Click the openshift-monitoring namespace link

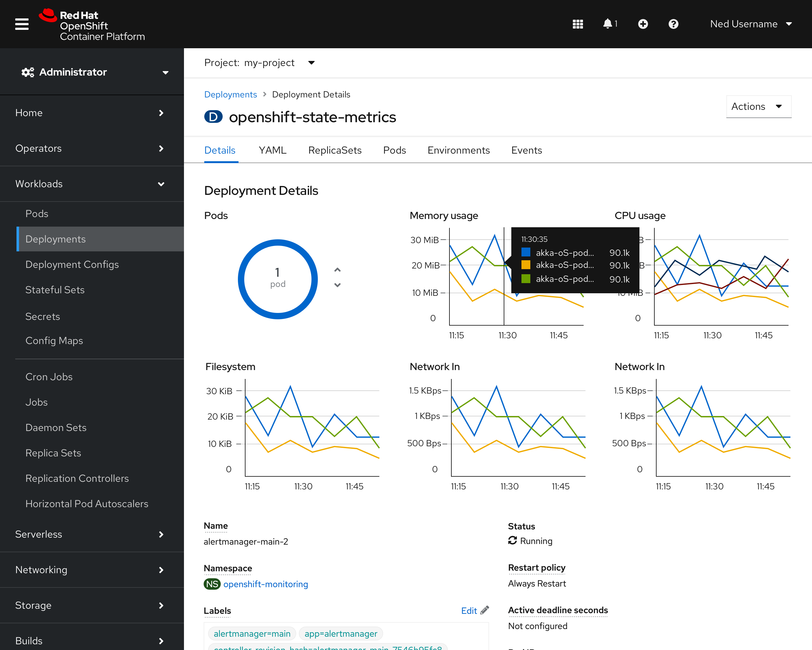tap(265, 584)
